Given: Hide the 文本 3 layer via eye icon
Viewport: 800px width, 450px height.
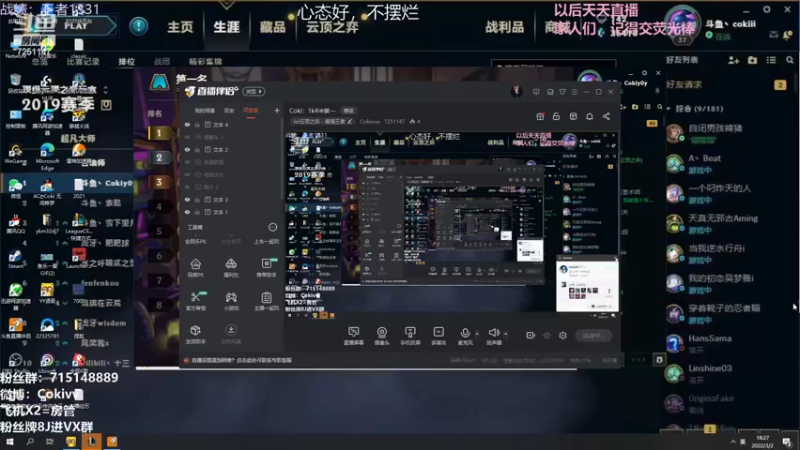Looking at the screenshot, I should pyautogui.click(x=187, y=199).
